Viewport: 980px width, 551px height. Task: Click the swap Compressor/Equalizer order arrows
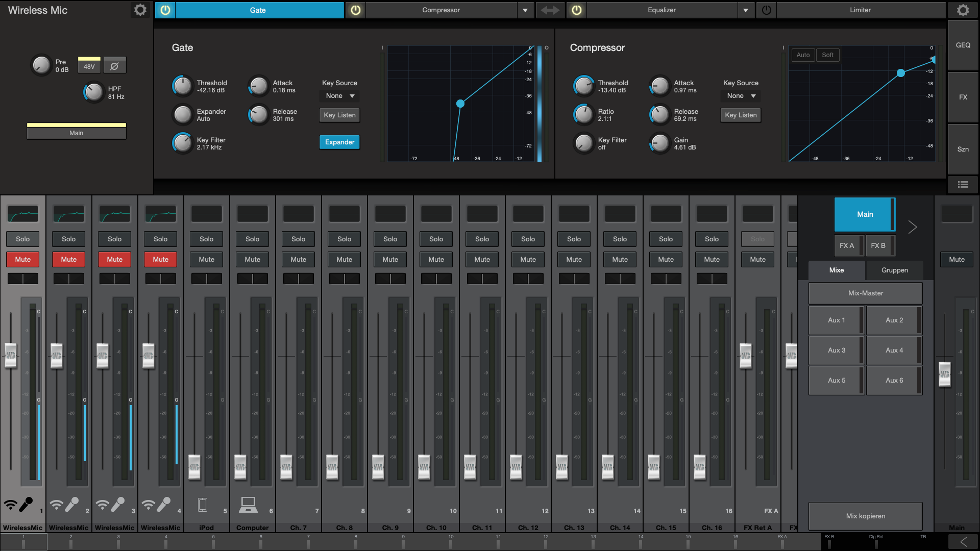(550, 10)
